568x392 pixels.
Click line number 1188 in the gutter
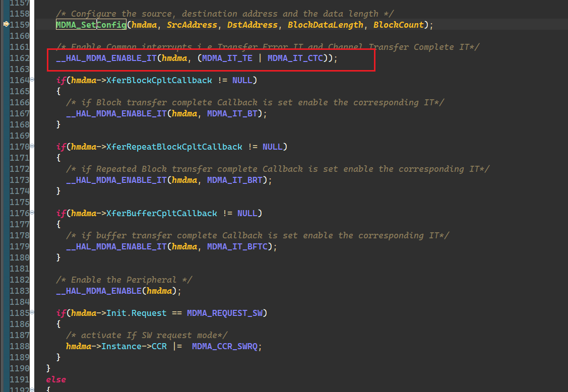point(20,346)
